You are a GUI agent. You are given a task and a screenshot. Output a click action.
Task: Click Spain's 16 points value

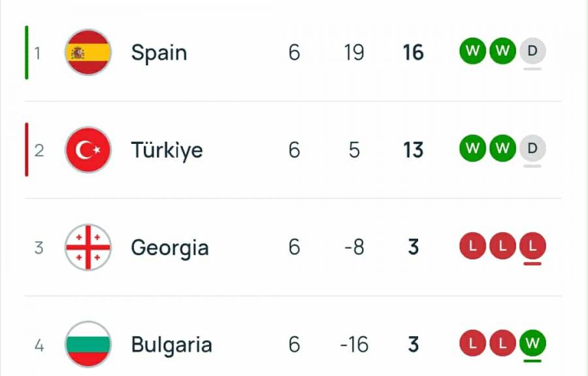[413, 52]
